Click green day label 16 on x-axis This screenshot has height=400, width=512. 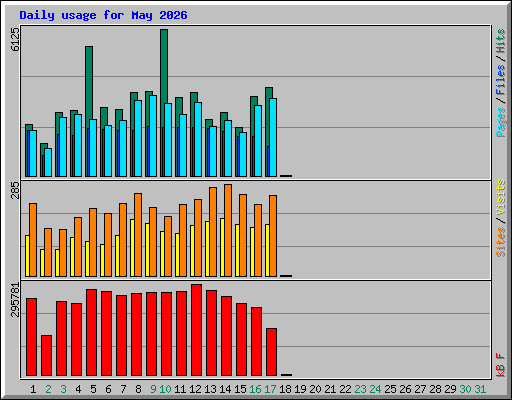pyautogui.click(x=255, y=389)
